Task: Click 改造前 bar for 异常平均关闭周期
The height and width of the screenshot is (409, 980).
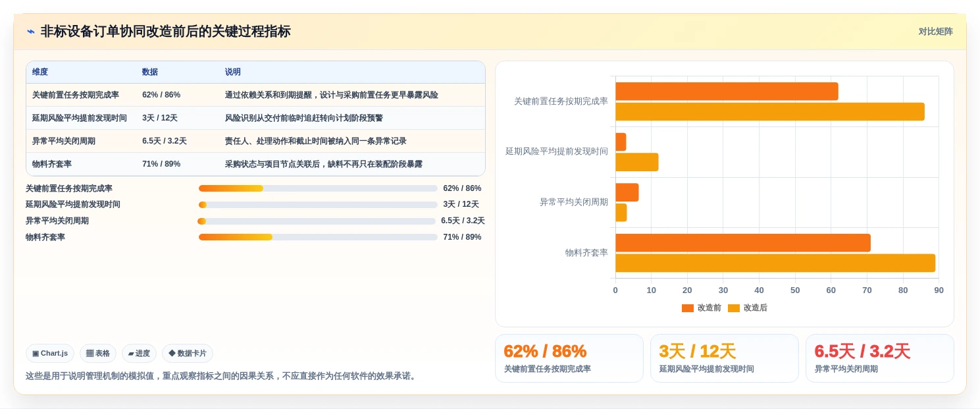Action: [627, 192]
